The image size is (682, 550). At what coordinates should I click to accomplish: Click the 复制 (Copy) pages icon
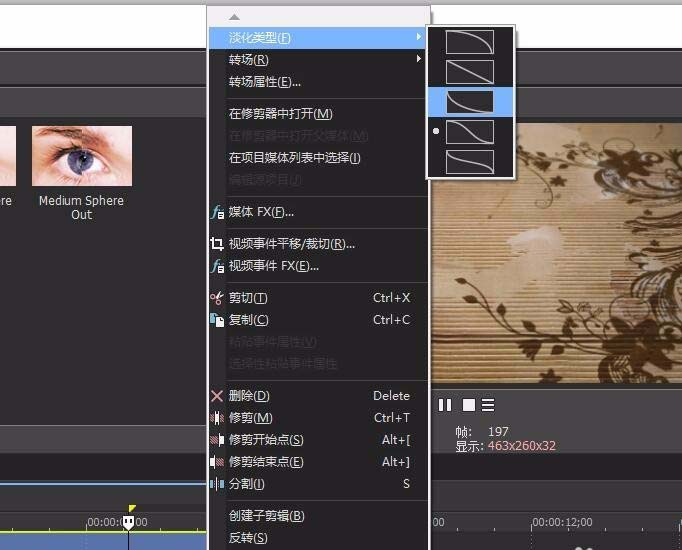(x=217, y=320)
